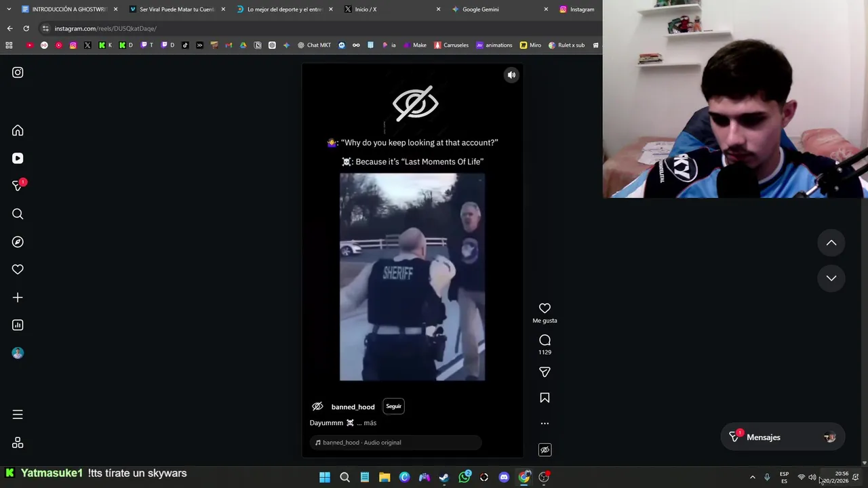Go to Home feed in sidebar
Viewport: 868px width, 488px height.
pyautogui.click(x=18, y=130)
